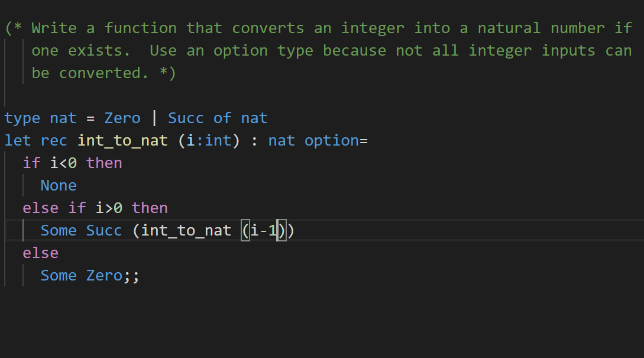Place cursor inside the comment text
The width and height of the screenshot is (644, 358).
point(237,50)
